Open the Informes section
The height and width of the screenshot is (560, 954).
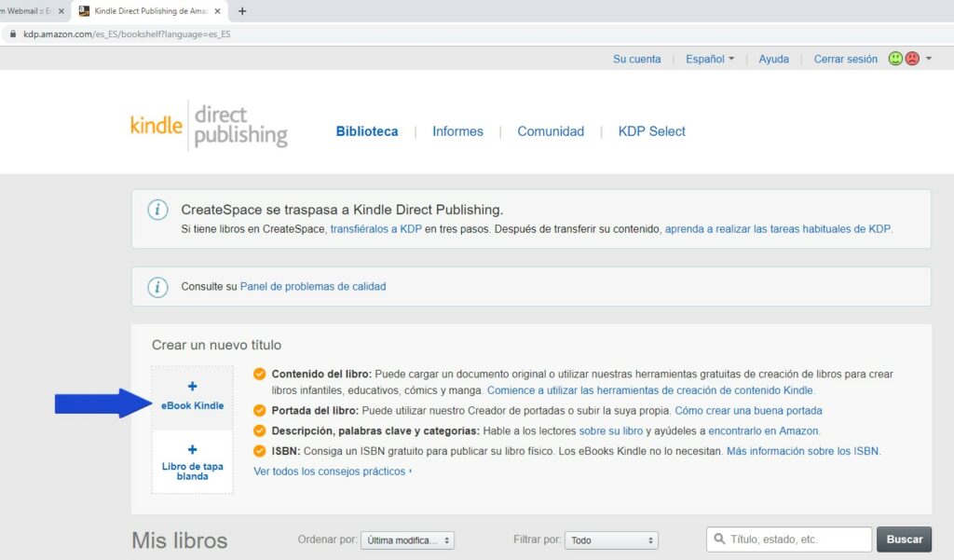pos(457,131)
